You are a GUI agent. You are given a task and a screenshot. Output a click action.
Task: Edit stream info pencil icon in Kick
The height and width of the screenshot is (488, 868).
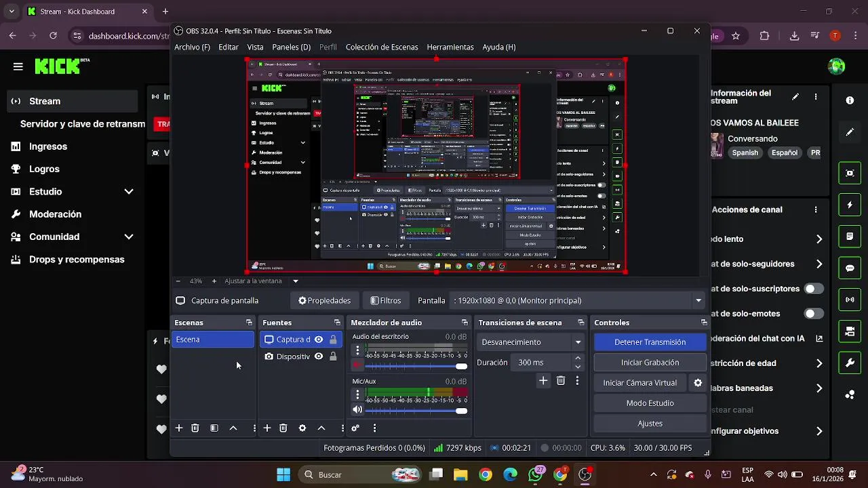click(x=795, y=97)
